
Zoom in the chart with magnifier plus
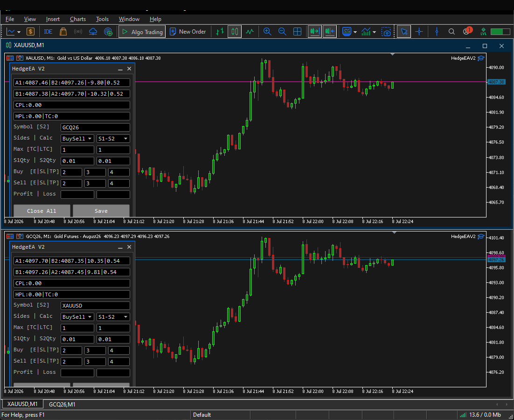point(267,32)
